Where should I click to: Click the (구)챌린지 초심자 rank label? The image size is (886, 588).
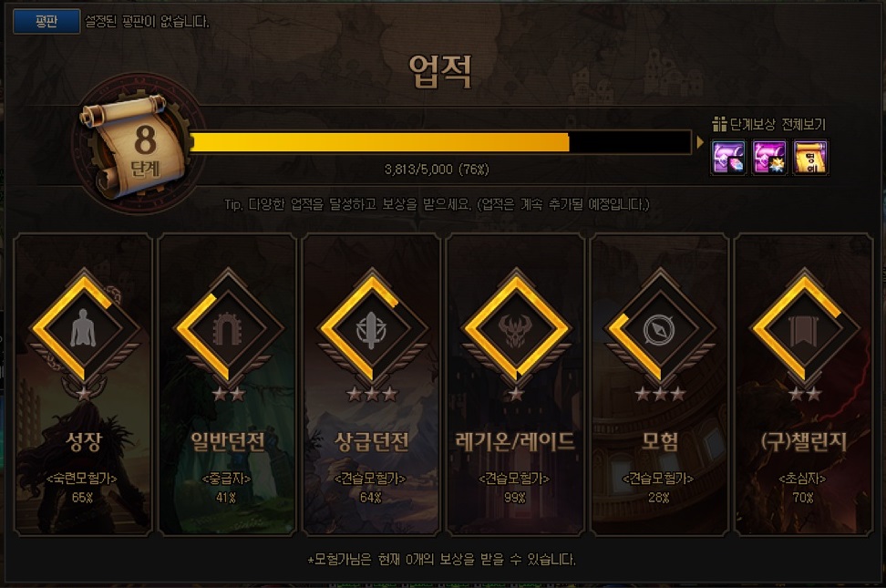[803, 479]
